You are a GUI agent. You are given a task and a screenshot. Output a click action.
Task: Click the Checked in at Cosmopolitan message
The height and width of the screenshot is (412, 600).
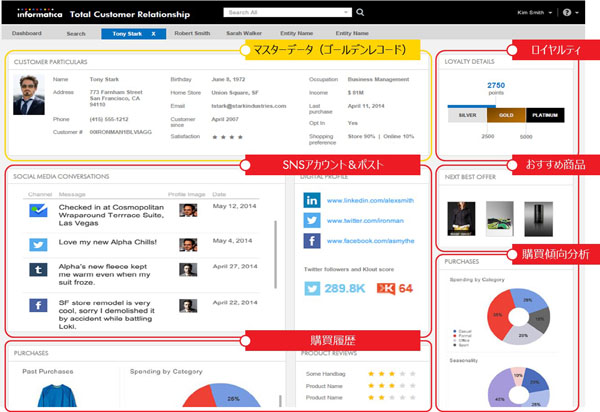[111, 215]
